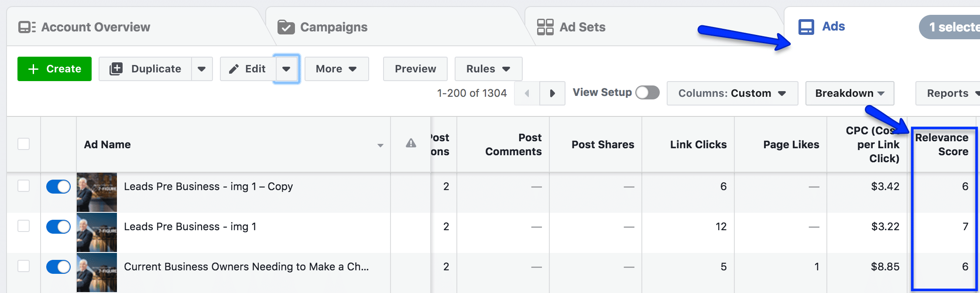Go to next page of ads

point(552,93)
